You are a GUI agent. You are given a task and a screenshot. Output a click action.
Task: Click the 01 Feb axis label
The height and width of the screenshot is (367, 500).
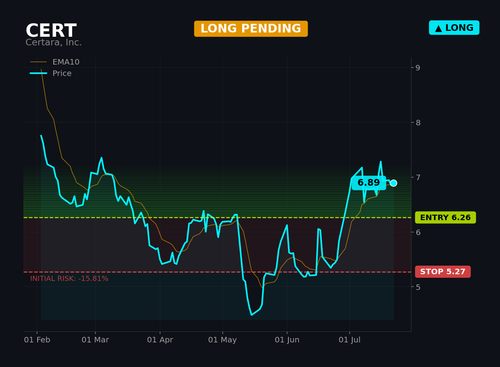pyautogui.click(x=37, y=340)
